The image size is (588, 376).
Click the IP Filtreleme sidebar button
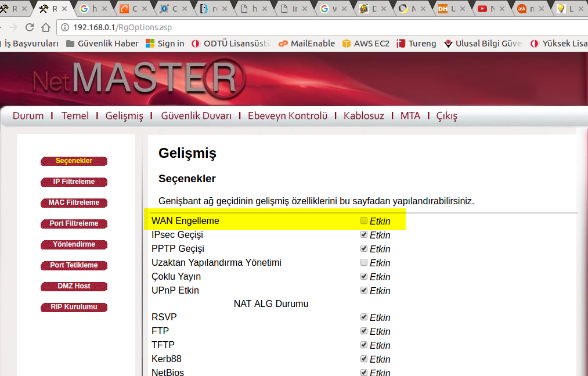[x=74, y=182]
